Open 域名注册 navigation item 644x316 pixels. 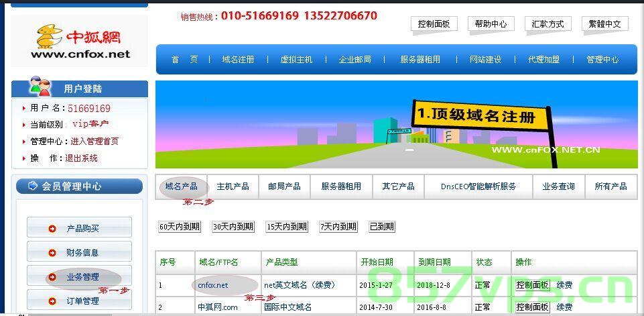tap(238, 60)
